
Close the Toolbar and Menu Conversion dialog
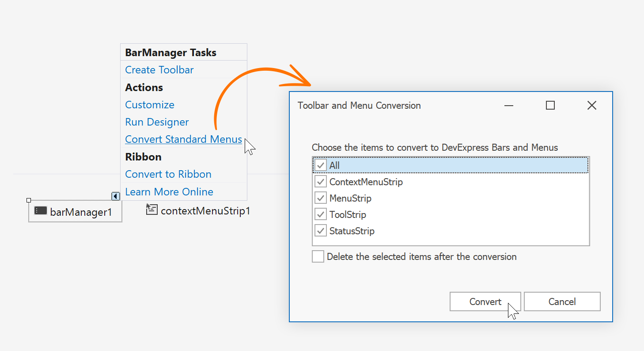tap(592, 105)
